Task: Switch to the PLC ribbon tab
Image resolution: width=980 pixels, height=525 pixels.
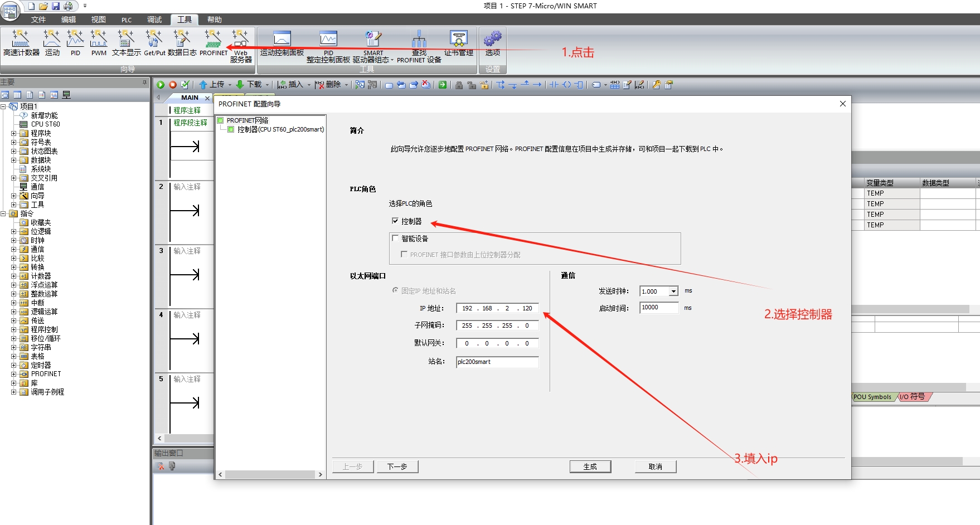Action: pyautogui.click(x=127, y=20)
